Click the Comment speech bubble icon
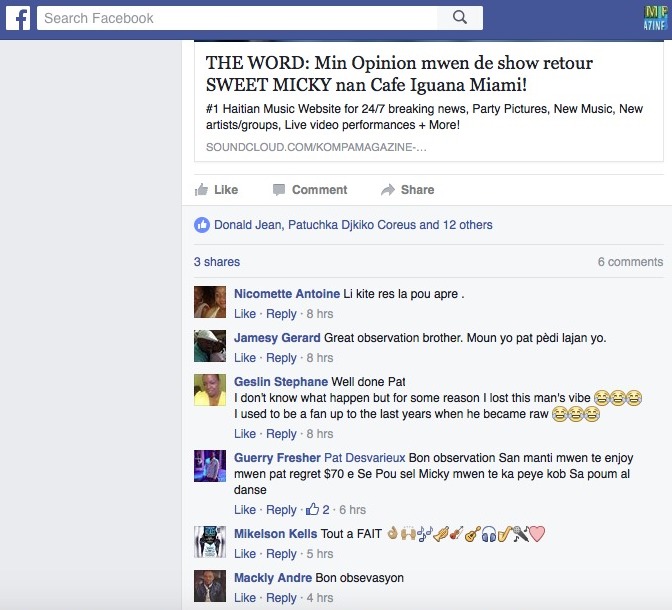 point(279,189)
